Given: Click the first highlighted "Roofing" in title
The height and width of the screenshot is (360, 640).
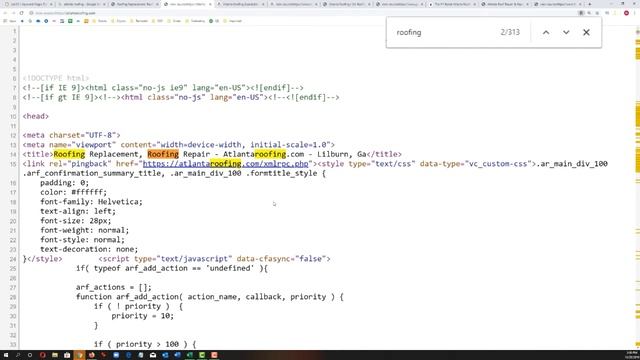Looking at the screenshot, I should (x=69, y=154).
